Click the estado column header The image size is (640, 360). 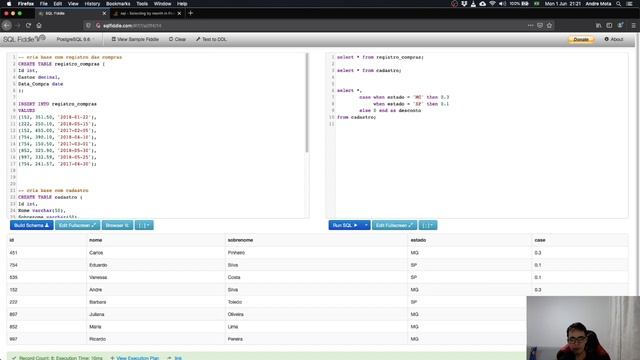[418, 240]
